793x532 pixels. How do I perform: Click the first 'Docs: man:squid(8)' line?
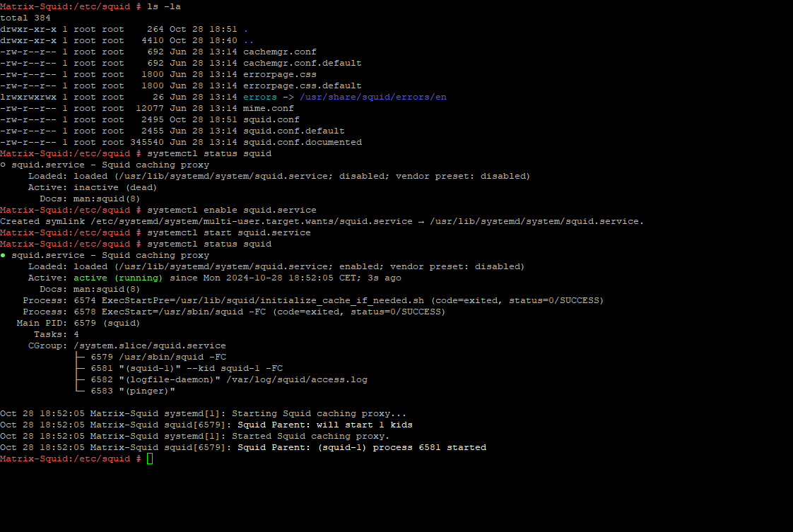(x=90, y=199)
